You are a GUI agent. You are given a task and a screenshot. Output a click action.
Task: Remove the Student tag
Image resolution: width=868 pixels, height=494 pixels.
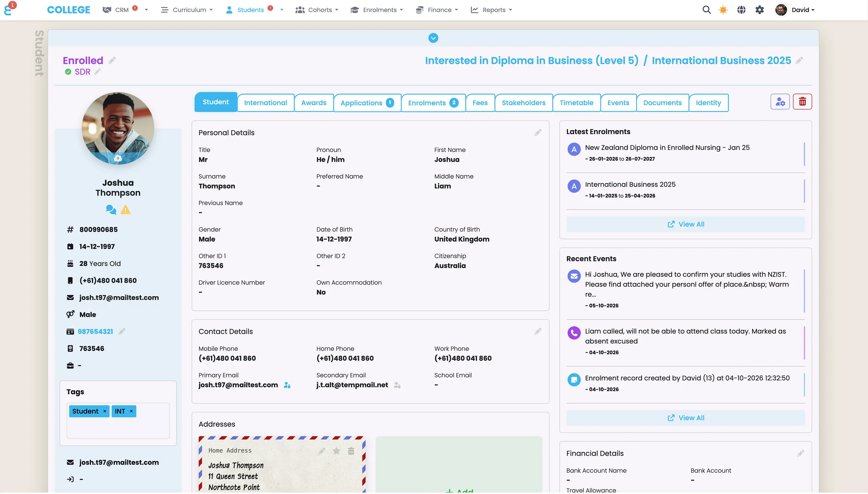point(105,411)
